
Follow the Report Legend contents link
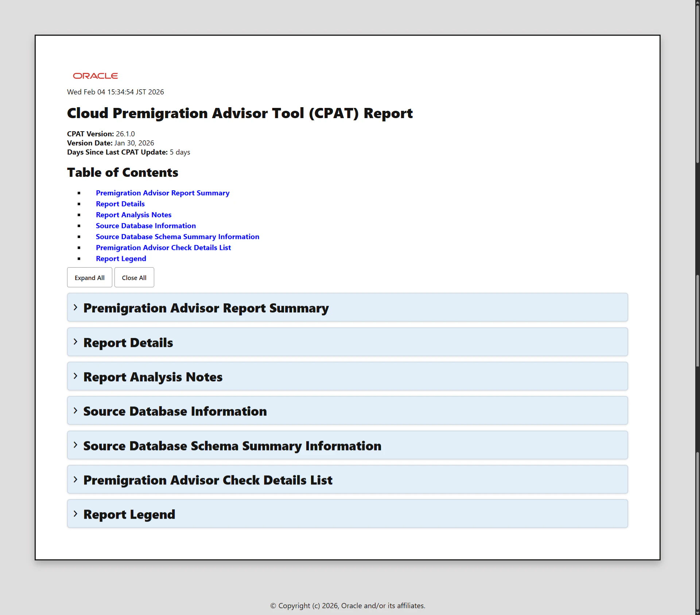[121, 258]
